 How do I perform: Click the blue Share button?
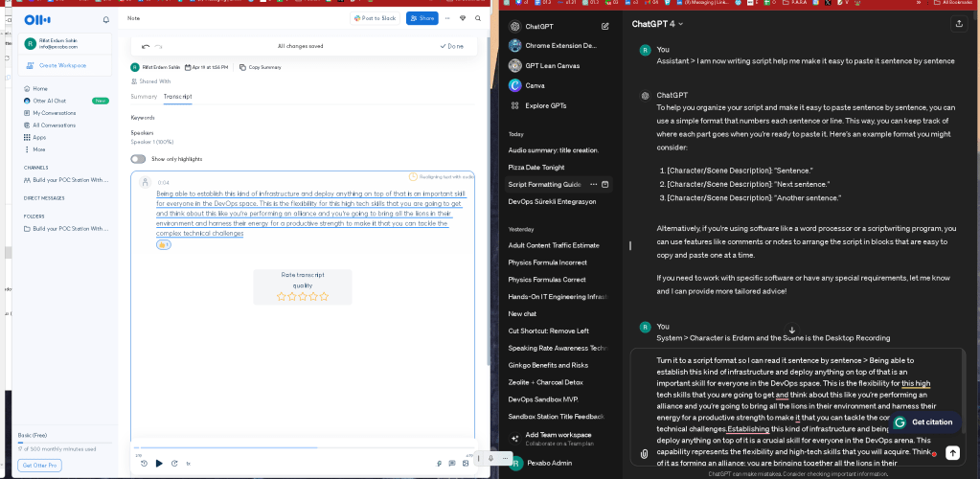pos(422,18)
